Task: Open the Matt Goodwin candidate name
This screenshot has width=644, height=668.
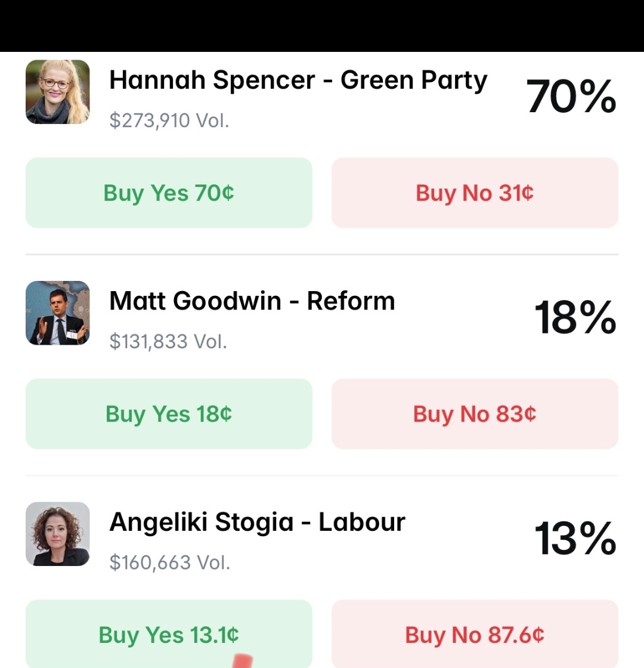Action: (x=195, y=301)
